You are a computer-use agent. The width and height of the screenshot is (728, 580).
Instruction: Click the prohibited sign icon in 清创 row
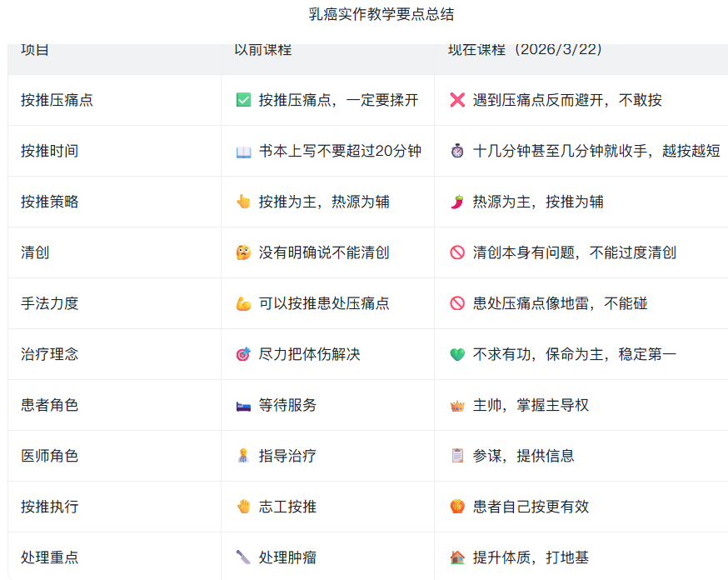tap(457, 252)
